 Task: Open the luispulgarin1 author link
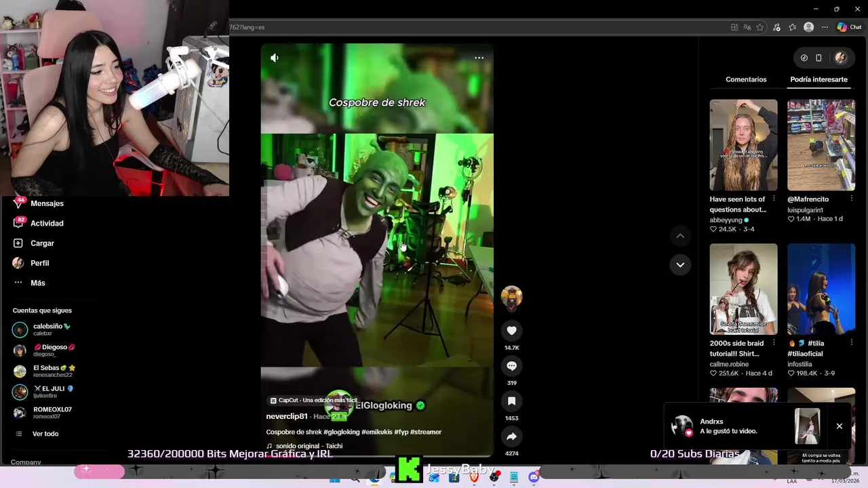pos(805,210)
